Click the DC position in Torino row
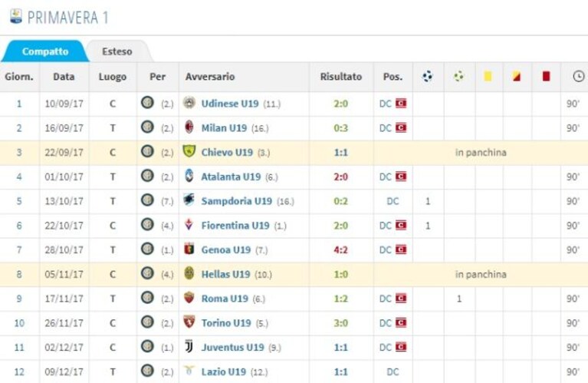Screen dimensions: 588x383 coord(385,323)
